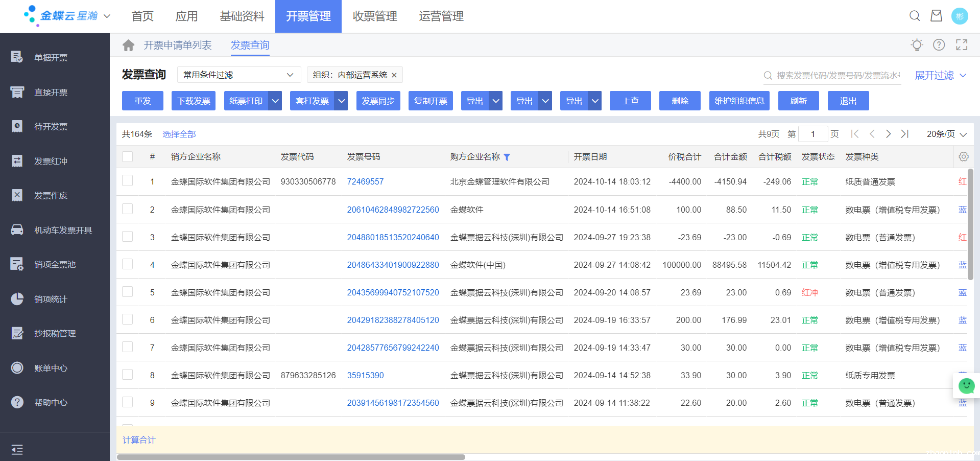Click the 购方企业名称 filter funnel icon

507,157
